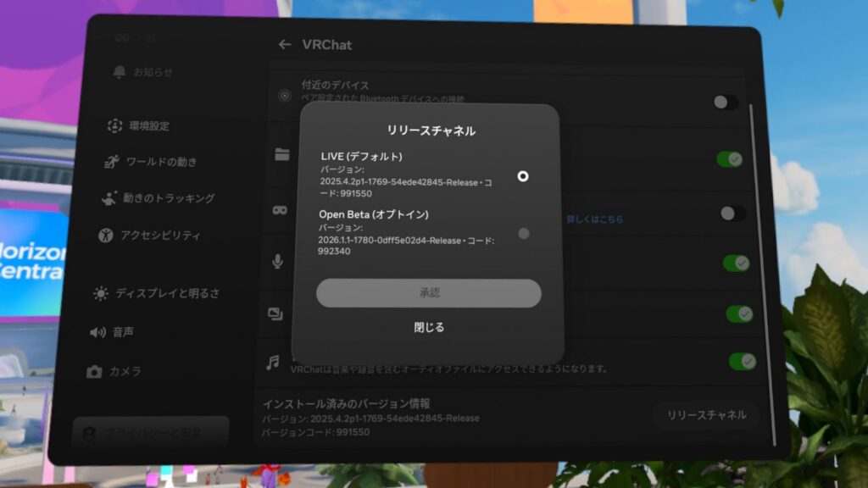Screen dimensions: 868x488
Task: Click the リリースチャンネル button at bottom right
Action: 706,415
